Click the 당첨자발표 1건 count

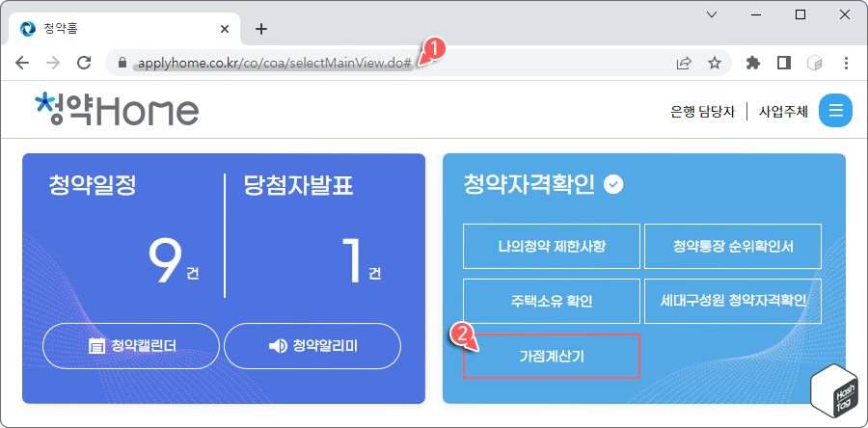click(x=361, y=262)
